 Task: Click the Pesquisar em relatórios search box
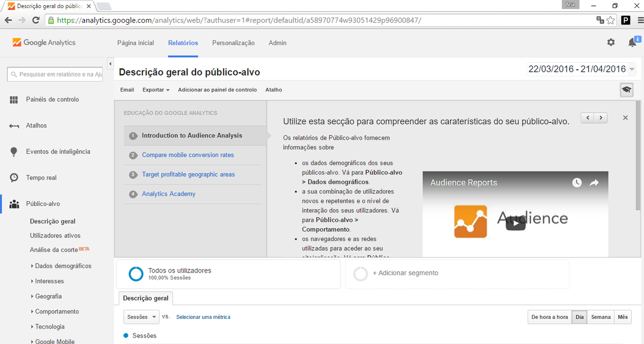pos(55,74)
